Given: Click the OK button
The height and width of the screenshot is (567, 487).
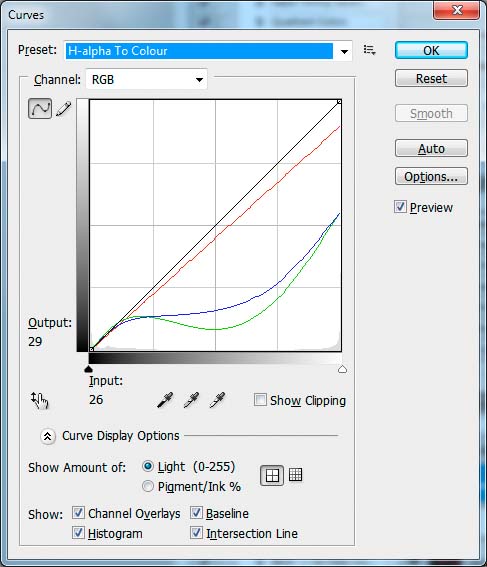Looking at the screenshot, I should (431, 50).
